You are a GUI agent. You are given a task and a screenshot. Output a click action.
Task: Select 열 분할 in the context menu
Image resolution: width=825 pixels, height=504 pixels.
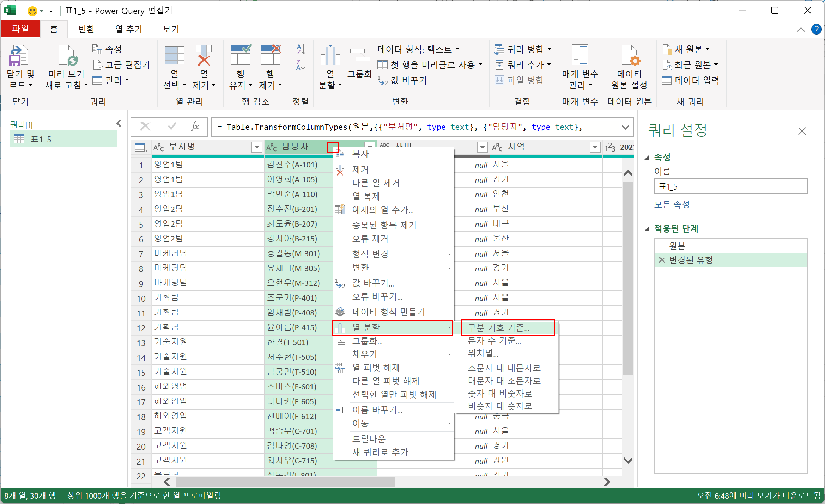(393, 328)
